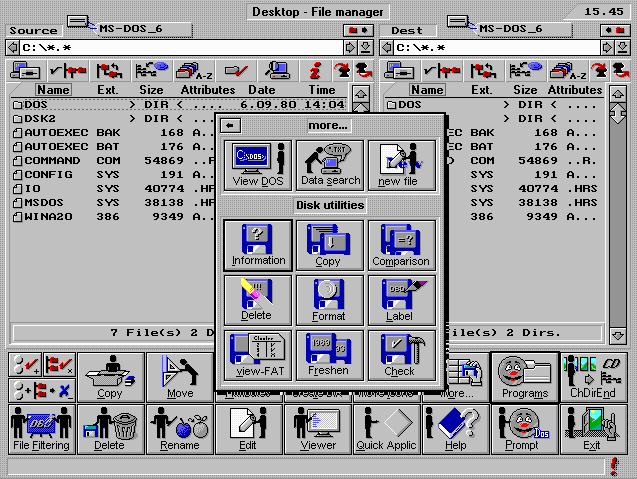The height and width of the screenshot is (479, 637).
Task: Create a new file from popup
Action: (402, 165)
